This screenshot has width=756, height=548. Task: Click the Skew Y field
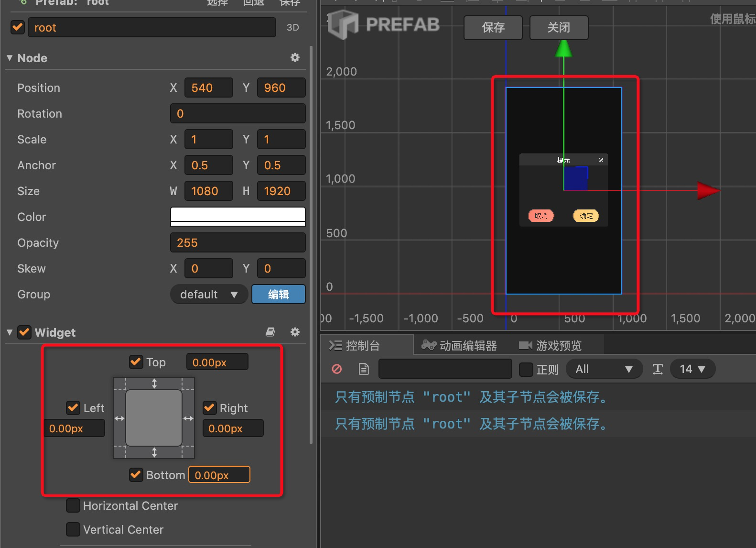[x=281, y=268]
